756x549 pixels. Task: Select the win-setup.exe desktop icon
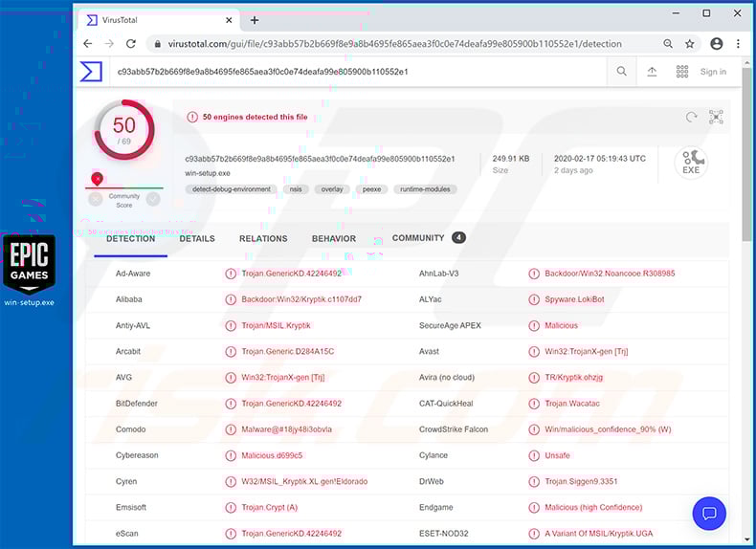[x=29, y=271]
